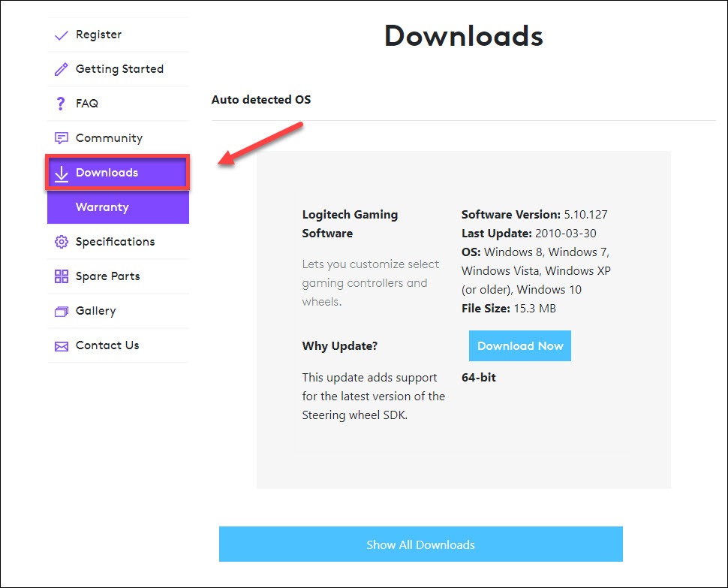Click the Specifications gear icon
Screen dimensions: 728x588
(62, 242)
